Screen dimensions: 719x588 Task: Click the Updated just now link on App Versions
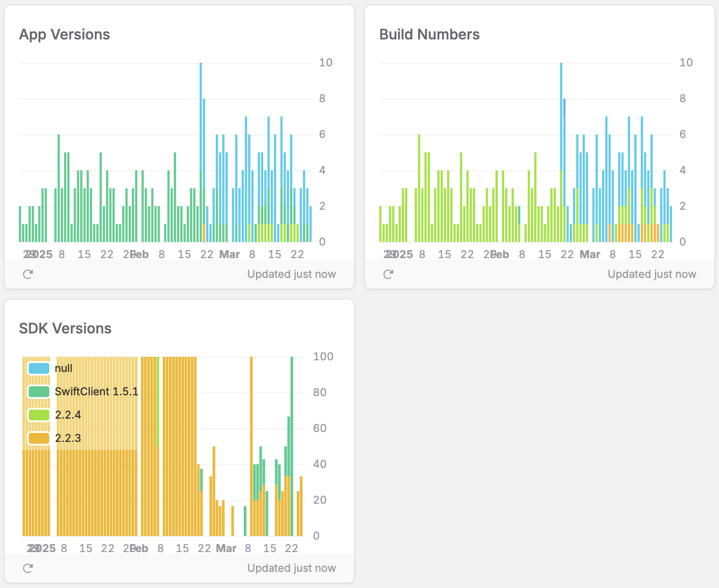(291, 274)
